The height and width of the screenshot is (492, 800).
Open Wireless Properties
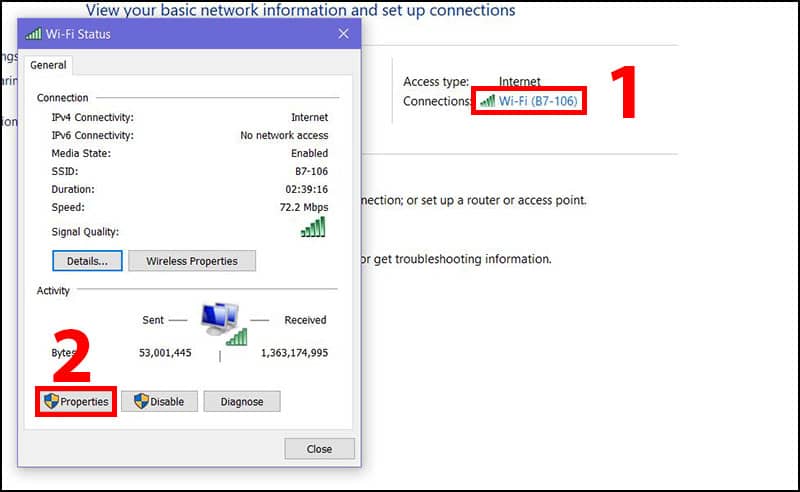pyautogui.click(x=192, y=261)
